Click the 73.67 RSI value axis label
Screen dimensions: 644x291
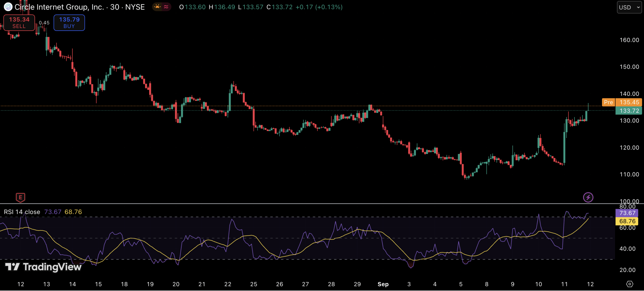pos(627,213)
